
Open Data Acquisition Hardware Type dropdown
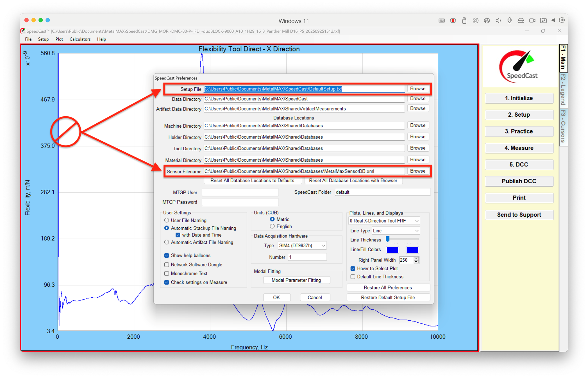click(302, 246)
